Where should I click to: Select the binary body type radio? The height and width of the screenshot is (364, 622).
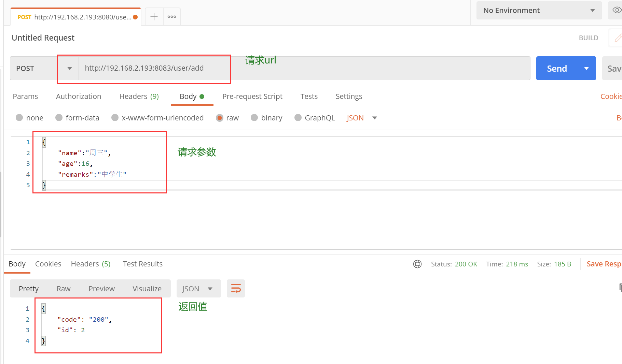[254, 118]
